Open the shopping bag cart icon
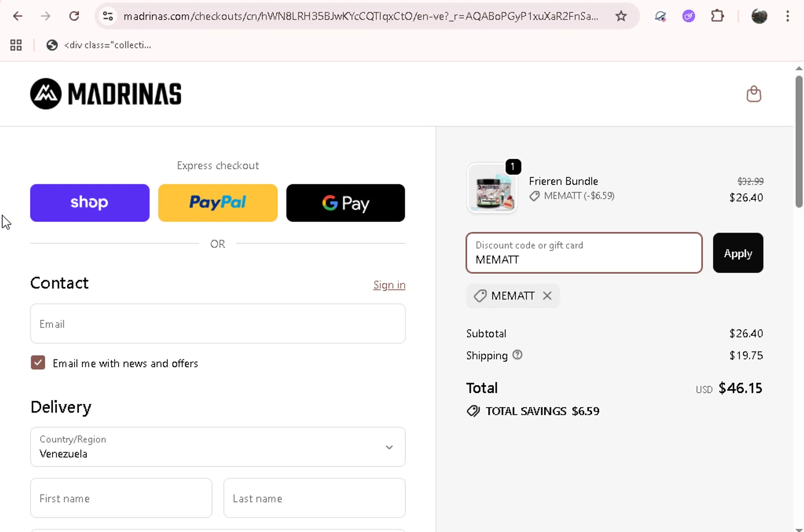The image size is (804, 532). pyautogui.click(x=754, y=94)
